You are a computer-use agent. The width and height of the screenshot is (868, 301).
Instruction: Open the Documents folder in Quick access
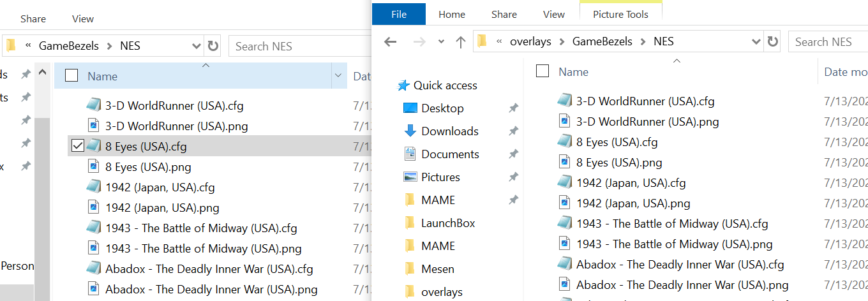coord(450,154)
